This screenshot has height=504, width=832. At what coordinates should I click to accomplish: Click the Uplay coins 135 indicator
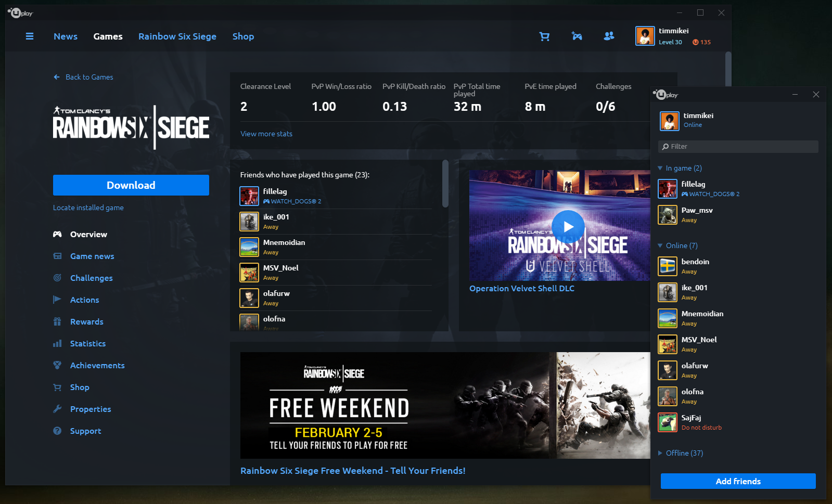tap(701, 42)
